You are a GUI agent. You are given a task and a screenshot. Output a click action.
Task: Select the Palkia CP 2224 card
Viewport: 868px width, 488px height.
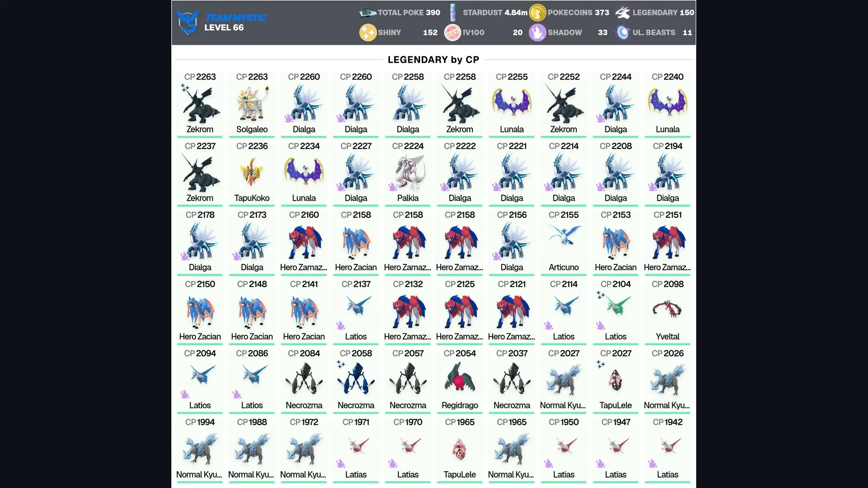click(x=408, y=173)
